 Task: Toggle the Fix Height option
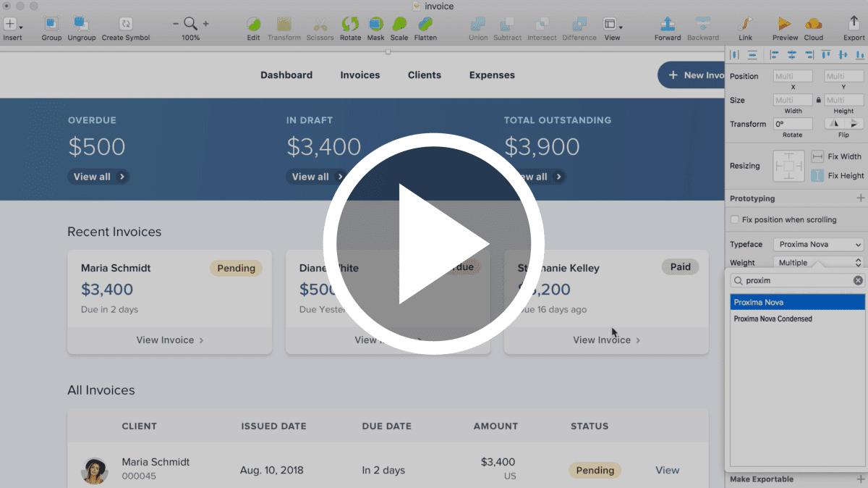coord(818,175)
